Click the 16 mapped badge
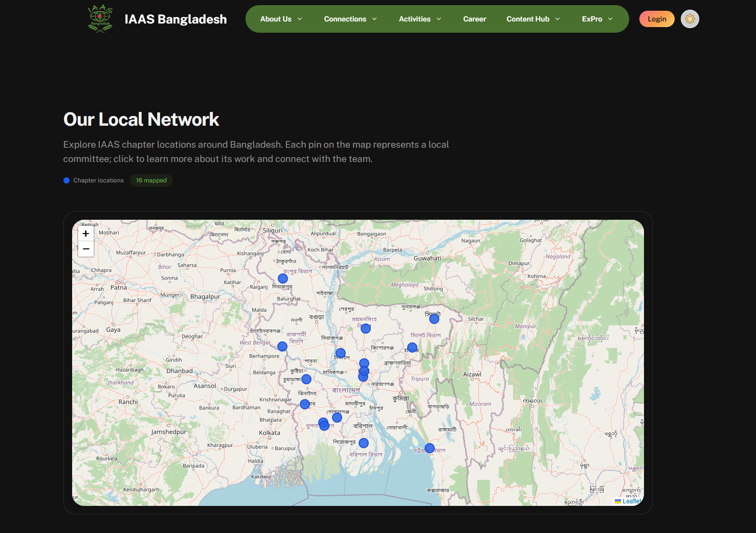Image resolution: width=756 pixels, height=533 pixels. [151, 180]
